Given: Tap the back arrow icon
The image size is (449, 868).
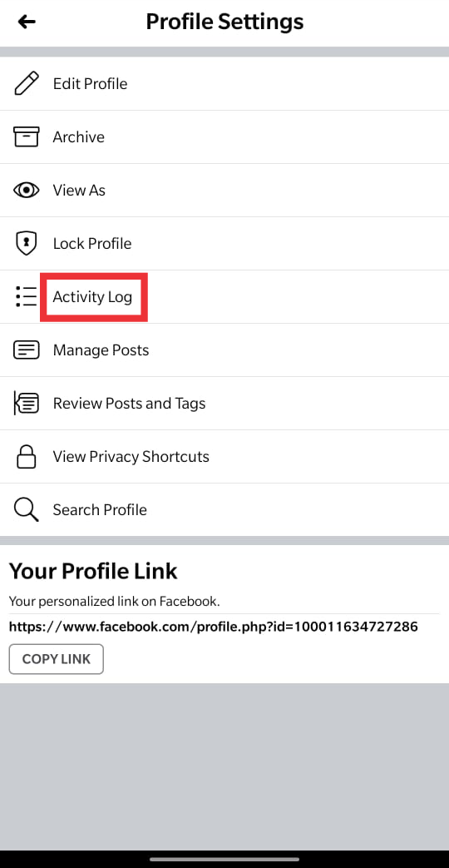Looking at the screenshot, I should pos(27,22).
